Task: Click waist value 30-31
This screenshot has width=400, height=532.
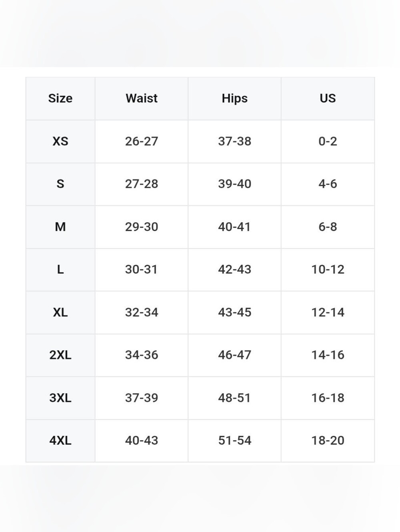Action: pos(142,269)
